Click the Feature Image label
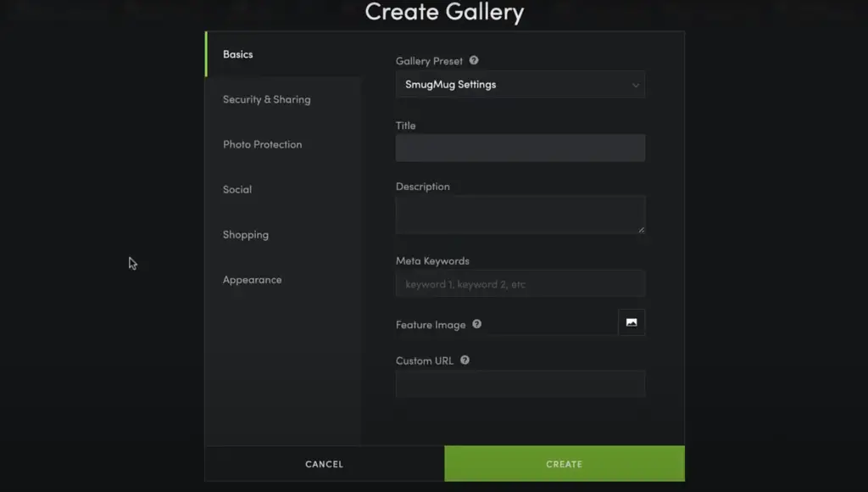Viewport: 868px width, 492px height. (x=431, y=325)
